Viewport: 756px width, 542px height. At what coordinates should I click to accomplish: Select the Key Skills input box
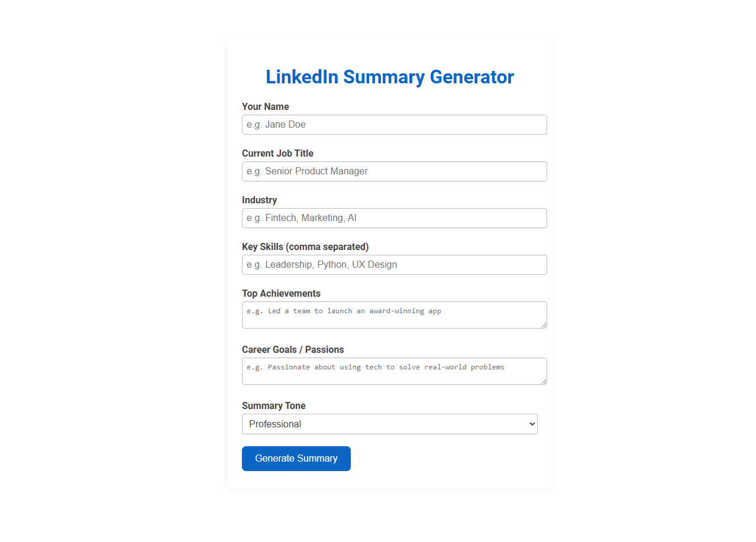coord(394,265)
